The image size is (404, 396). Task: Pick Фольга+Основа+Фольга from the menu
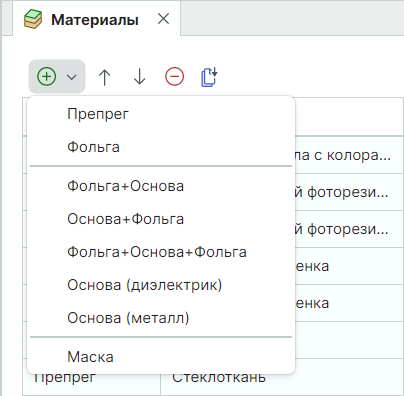click(161, 252)
